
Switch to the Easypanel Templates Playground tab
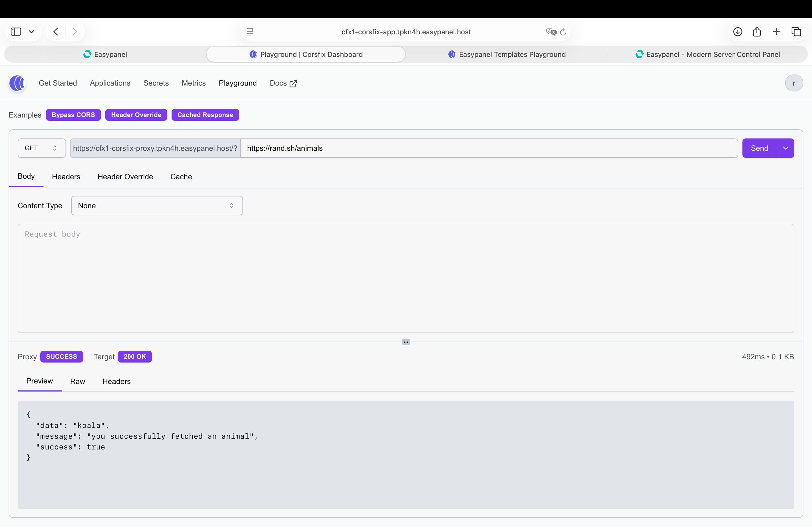point(507,54)
